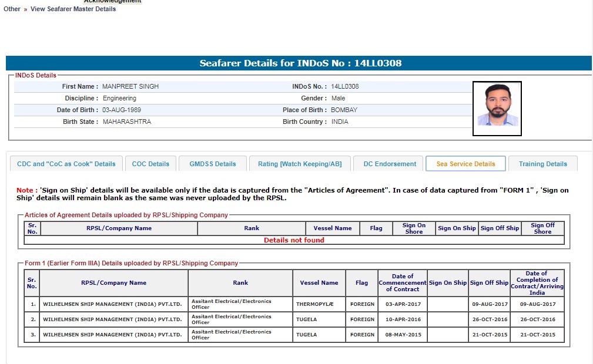Click the 'Seafarer Details for INDoS No' title bar
The width and height of the screenshot is (593, 364).
click(300, 63)
